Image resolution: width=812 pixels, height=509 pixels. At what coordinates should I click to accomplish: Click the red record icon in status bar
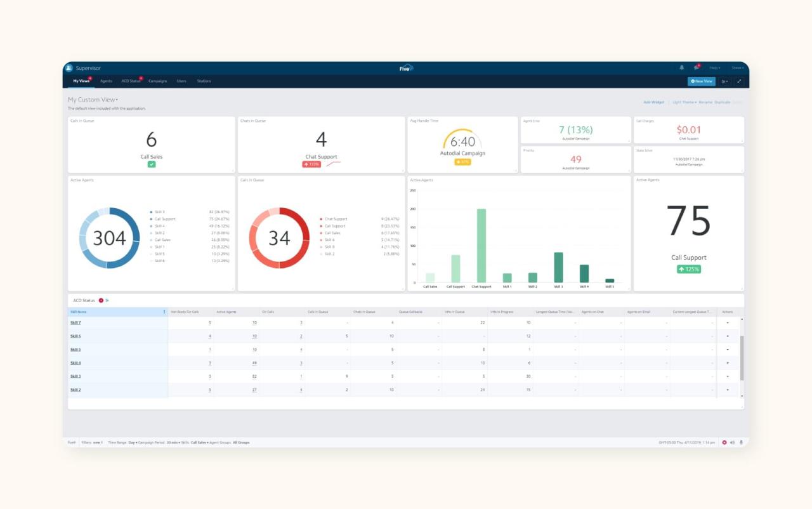coord(724,442)
